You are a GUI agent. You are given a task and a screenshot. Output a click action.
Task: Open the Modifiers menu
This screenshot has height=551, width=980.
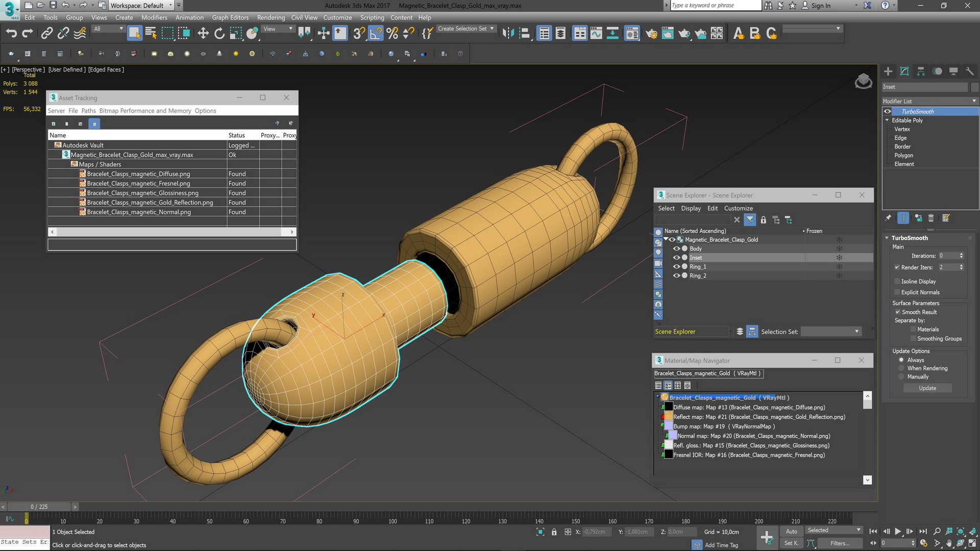(x=154, y=17)
